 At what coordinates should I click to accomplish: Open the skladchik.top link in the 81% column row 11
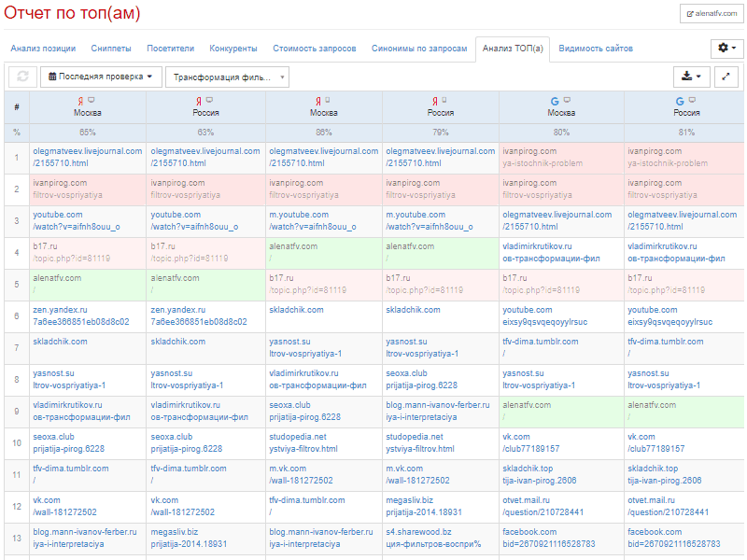tap(665, 475)
